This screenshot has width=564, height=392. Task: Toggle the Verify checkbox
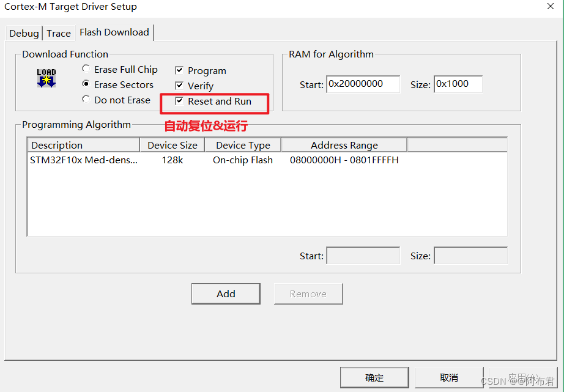tap(179, 86)
